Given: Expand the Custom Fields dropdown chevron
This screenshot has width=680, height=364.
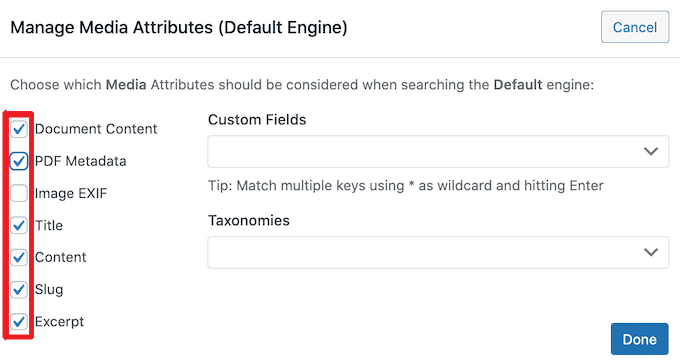Looking at the screenshot, I should tap(651, 151).
